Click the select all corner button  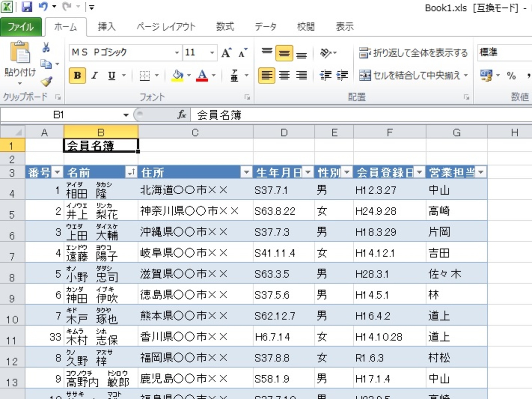13,132
